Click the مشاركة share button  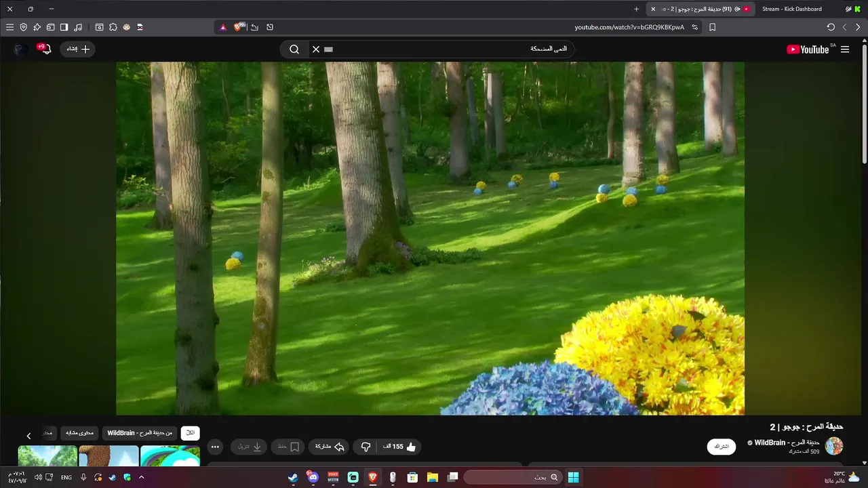point(330,447)
